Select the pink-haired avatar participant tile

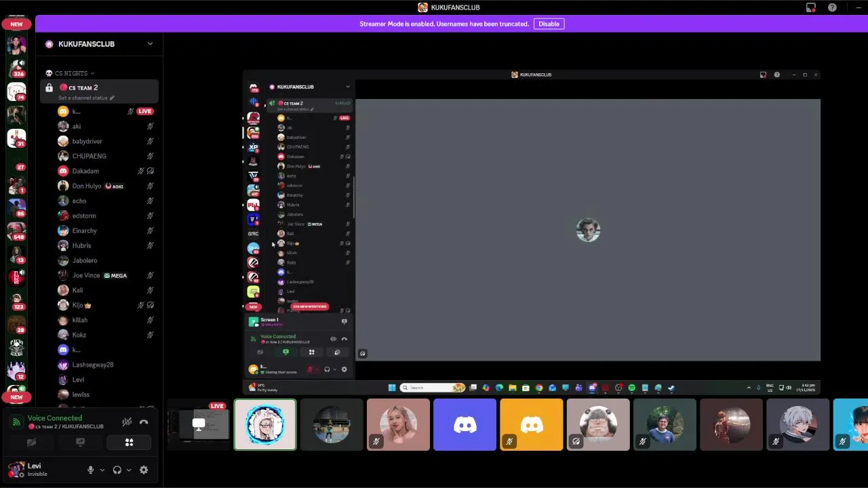click(398, 425)
